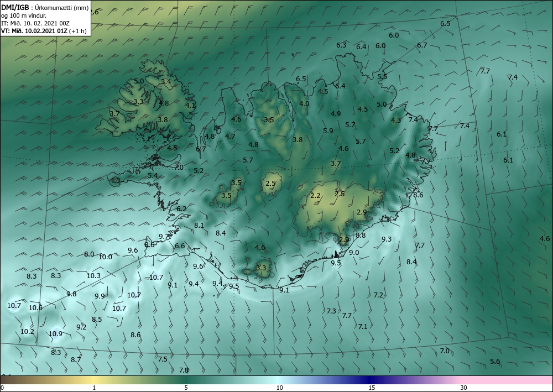This screenshot has height=392, width=553.
Task: Click the 'og 100 m vindur.' legend line
Action: pos(24,15)
